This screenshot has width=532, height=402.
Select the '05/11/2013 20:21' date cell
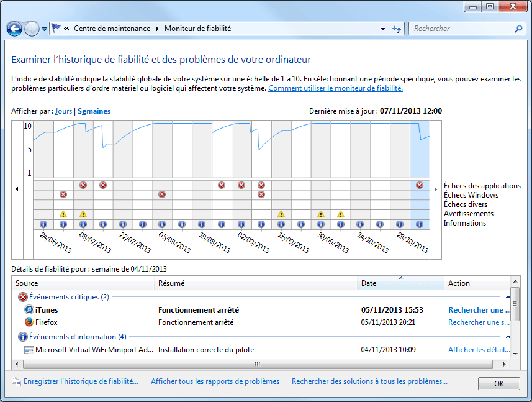[388, 322]
